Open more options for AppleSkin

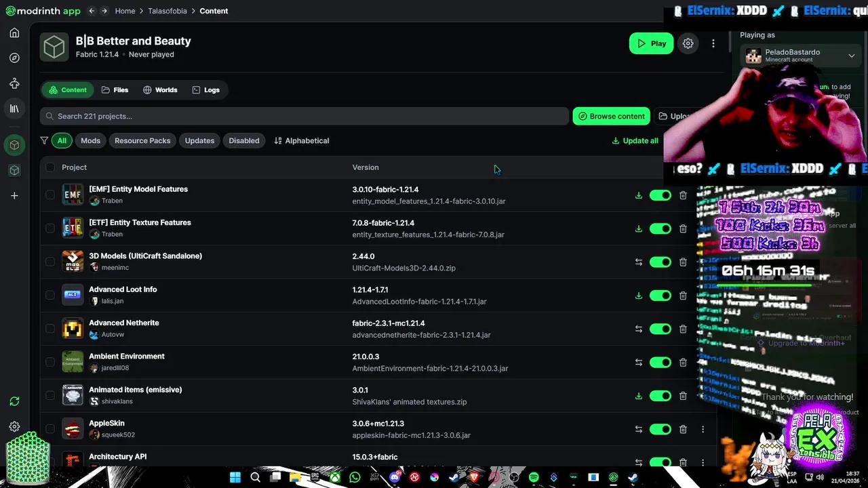(703, 429)
